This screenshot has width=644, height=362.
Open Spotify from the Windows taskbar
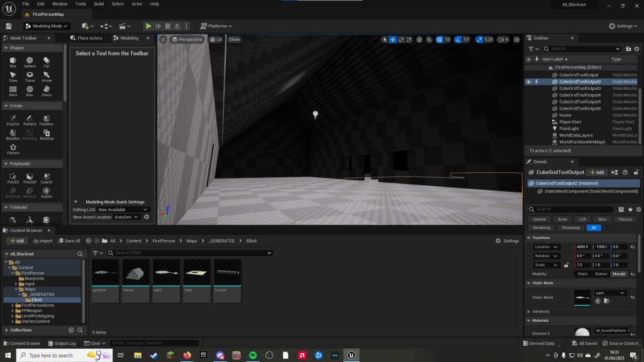coord(253,355)
